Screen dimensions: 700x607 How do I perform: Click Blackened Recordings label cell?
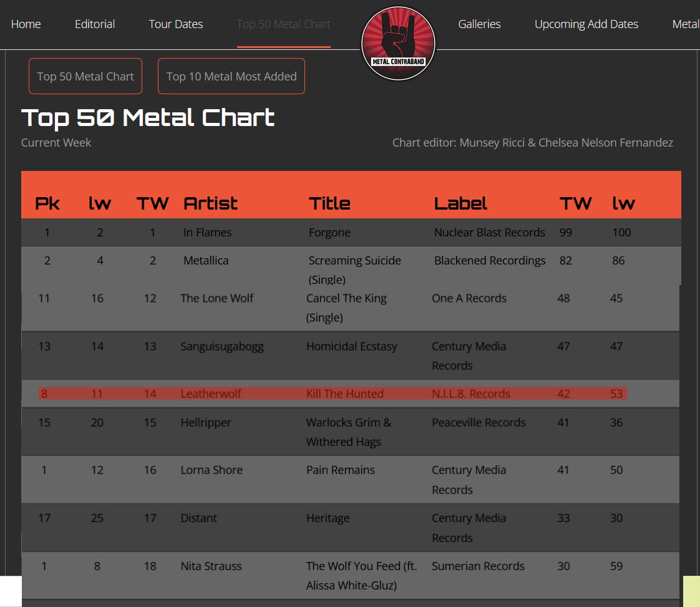pyautogui.click(x=490, y=261)
